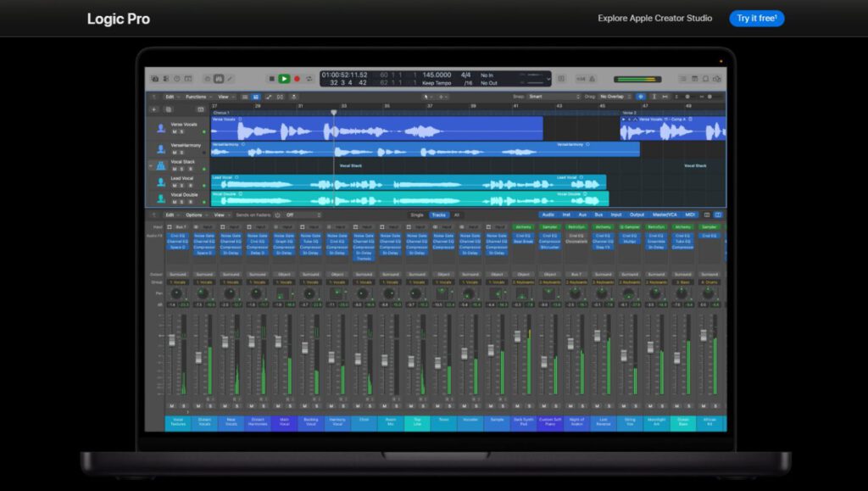Click the Try it free button
This screenshot has width=868, height=491.
[756, 18]
